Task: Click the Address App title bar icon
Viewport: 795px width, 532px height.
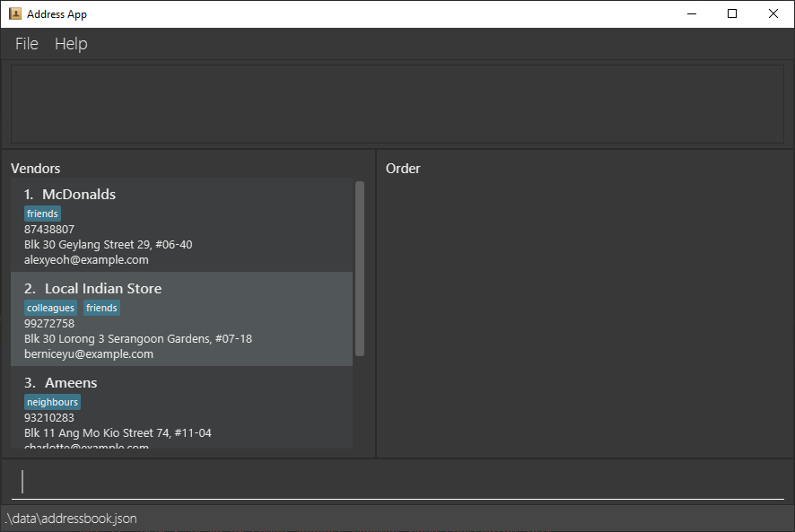Action: pyautogui.click(x=15, y=13)
